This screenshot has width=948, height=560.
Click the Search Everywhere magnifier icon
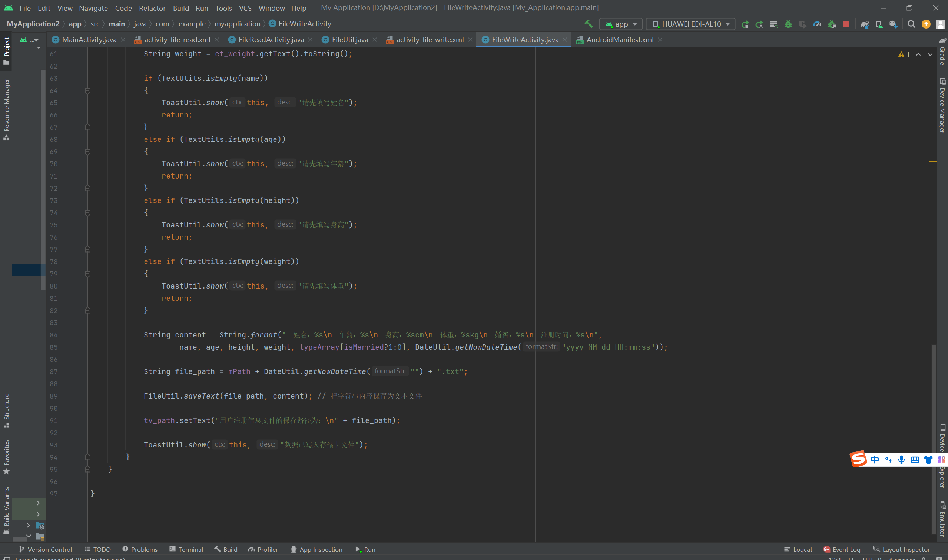click(911, 24)
